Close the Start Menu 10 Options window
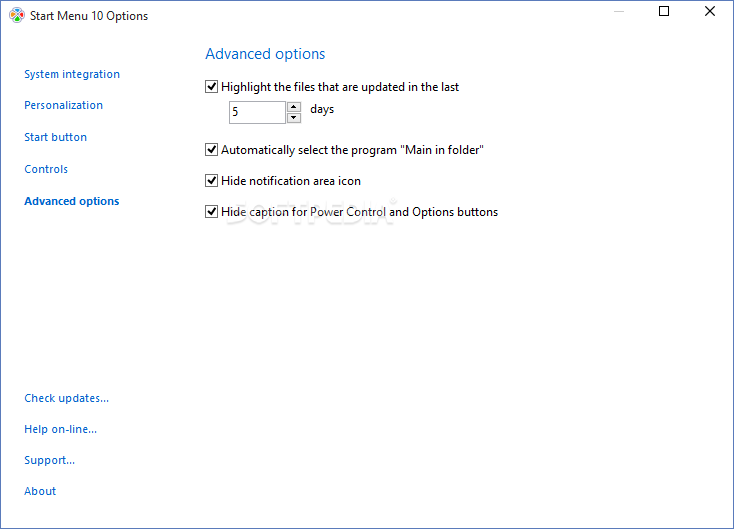The height and width of the screenshot is (529, 734). pos(710,11)
